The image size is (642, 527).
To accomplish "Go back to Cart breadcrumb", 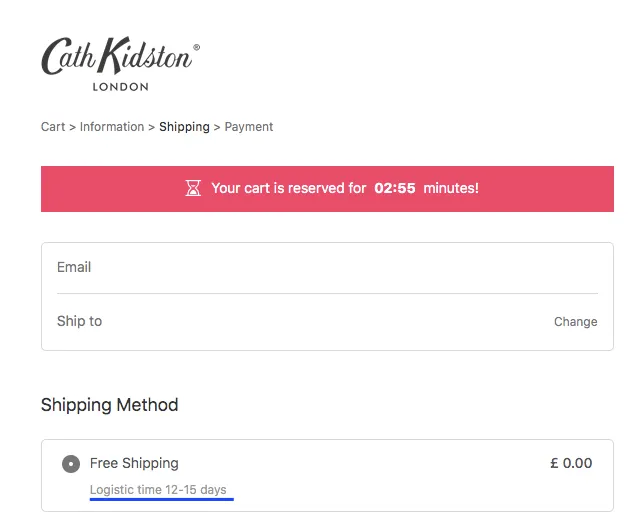I will 53,127.
